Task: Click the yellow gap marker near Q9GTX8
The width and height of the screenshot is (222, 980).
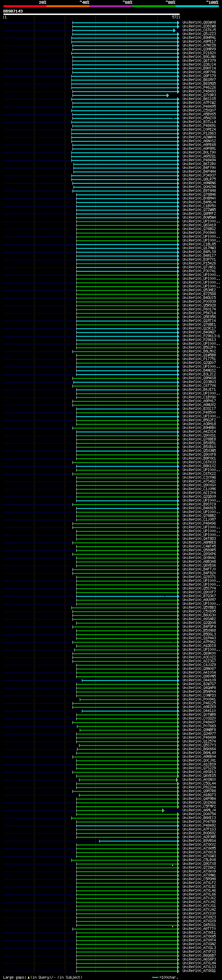Action: [172, 865]
